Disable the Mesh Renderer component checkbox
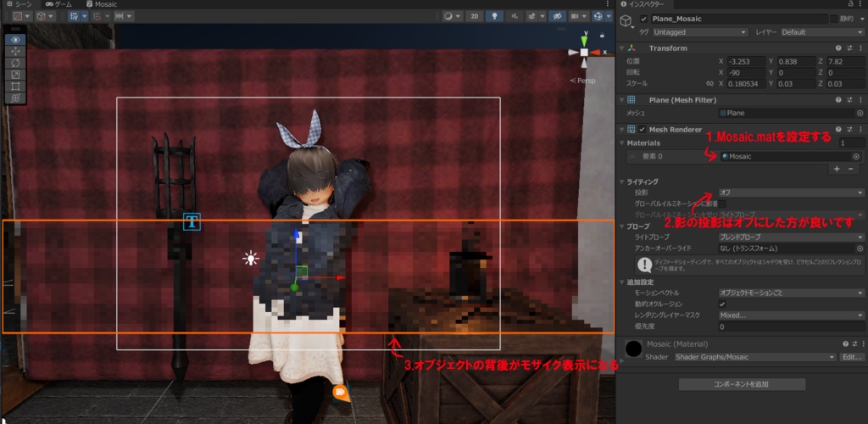Viewport: 868px width, 424px height. click(643, 130)
